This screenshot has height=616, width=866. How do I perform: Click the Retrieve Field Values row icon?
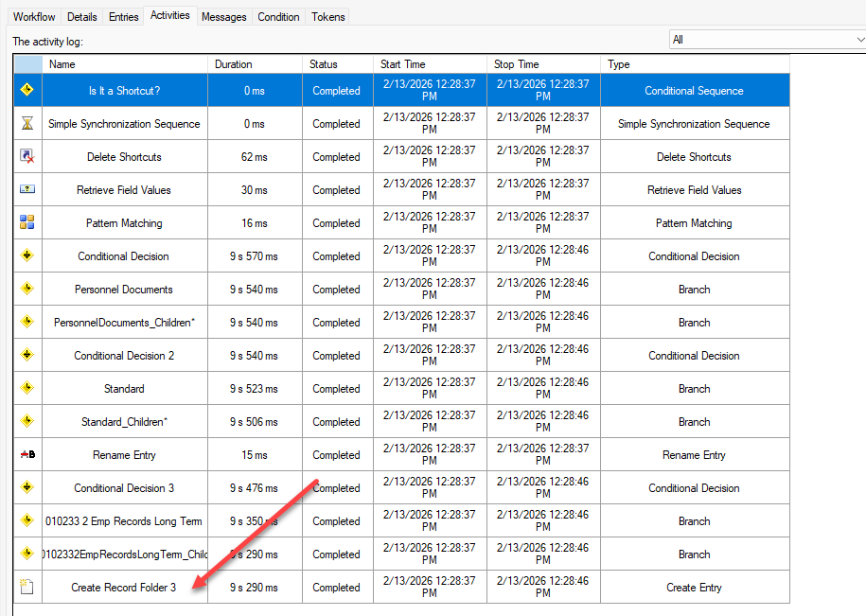coord(27,190)
